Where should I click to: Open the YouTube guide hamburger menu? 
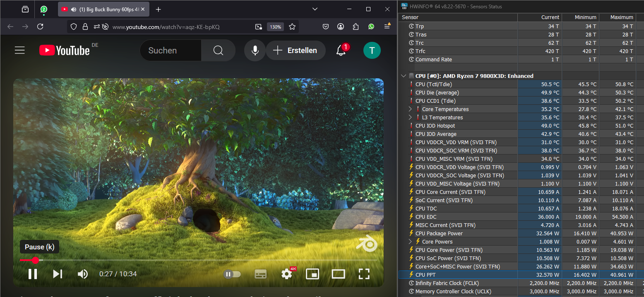pyautogui.click(x=20, y=51)
